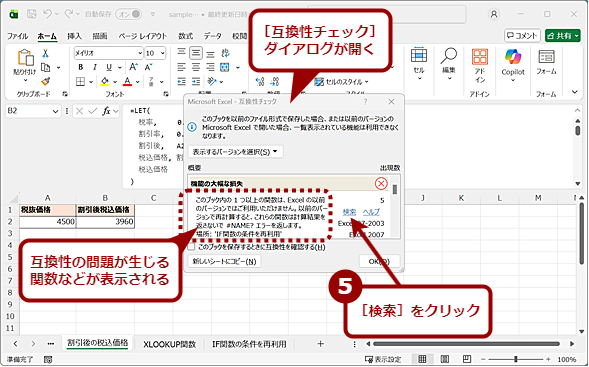The width and height of the screenshot is (589, 367).
Task: Open the Formulas (数式) tab
Action: point(185,36)
